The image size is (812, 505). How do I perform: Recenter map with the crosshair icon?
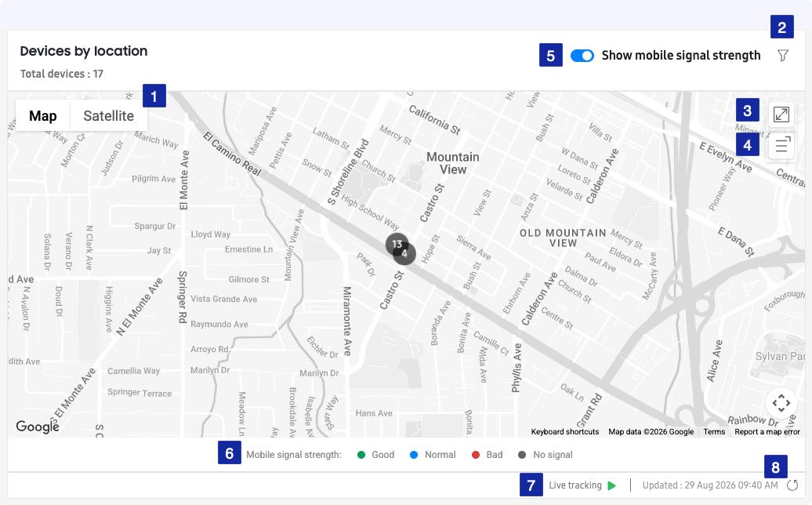[781, 402]
